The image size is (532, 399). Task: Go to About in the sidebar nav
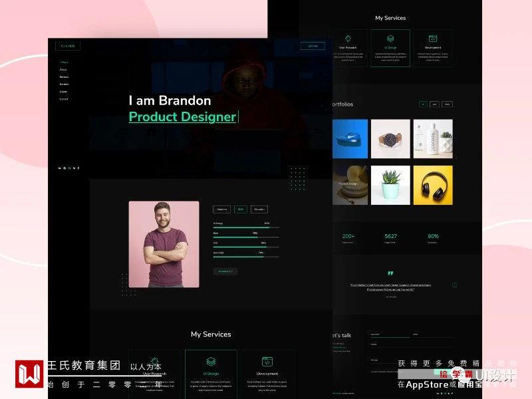pyautogui.click(x=63, y=70)
